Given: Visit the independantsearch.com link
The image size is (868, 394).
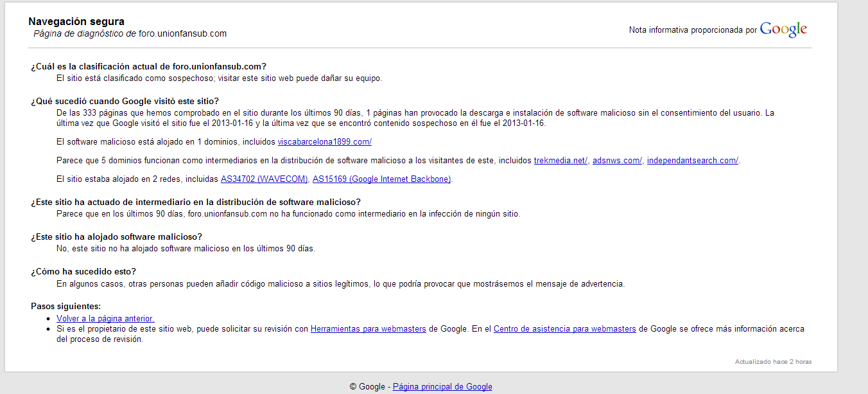Looking at the screenshot, I should click(693, 160).
